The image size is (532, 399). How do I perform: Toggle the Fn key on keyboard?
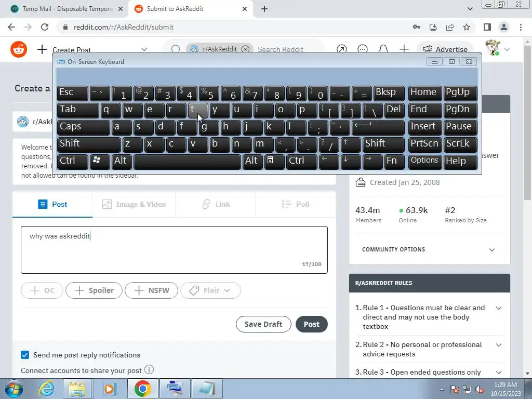point(394,162)
